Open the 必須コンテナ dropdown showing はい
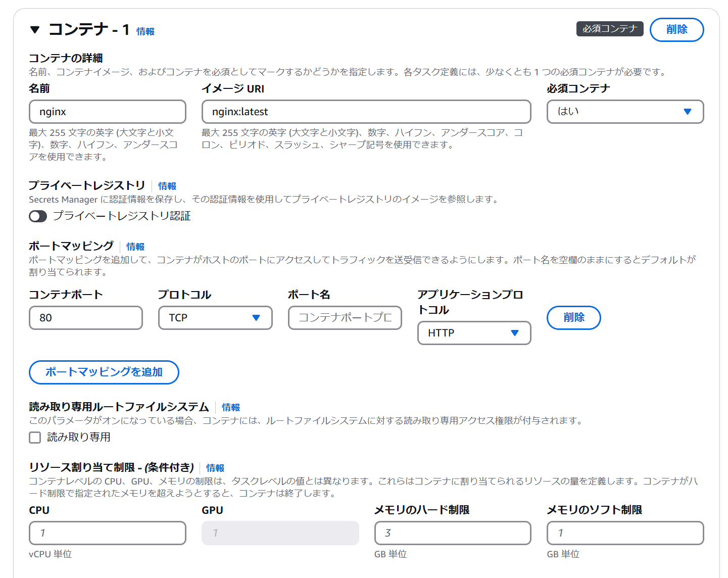Image resolution: width=728 pixels, height=578 pixels. tap(625, 112)
